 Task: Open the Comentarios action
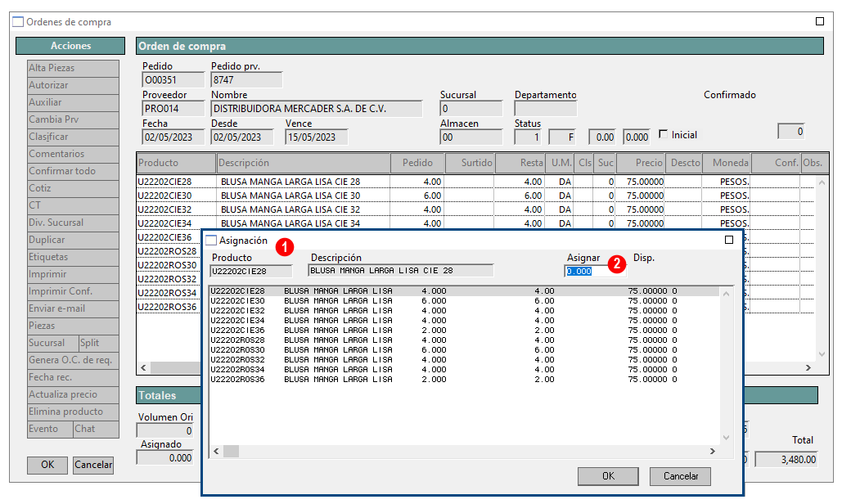[x=73, y=154]
